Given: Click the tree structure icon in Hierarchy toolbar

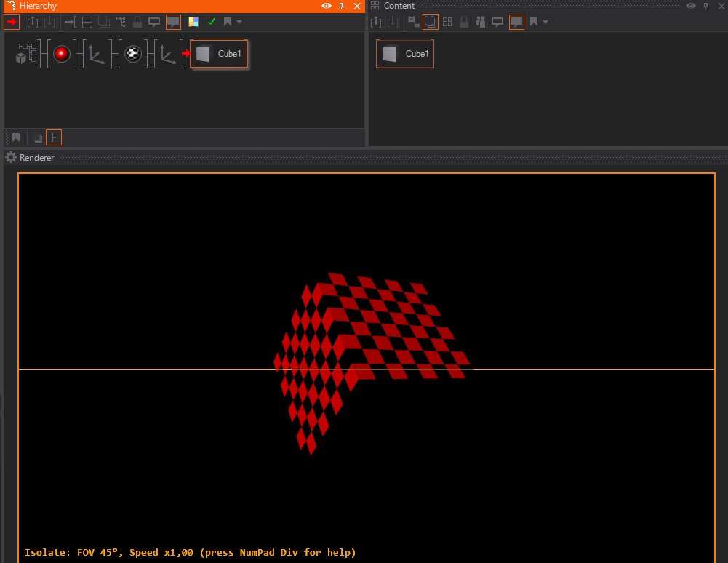Looking at the screenshot, I should click(x=121, y=22).
